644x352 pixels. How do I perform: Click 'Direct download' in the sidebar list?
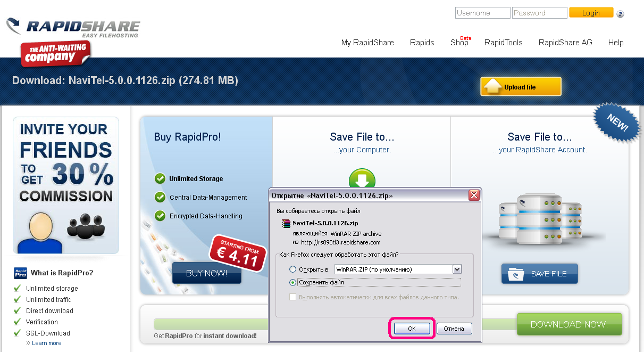click(49, 311)
